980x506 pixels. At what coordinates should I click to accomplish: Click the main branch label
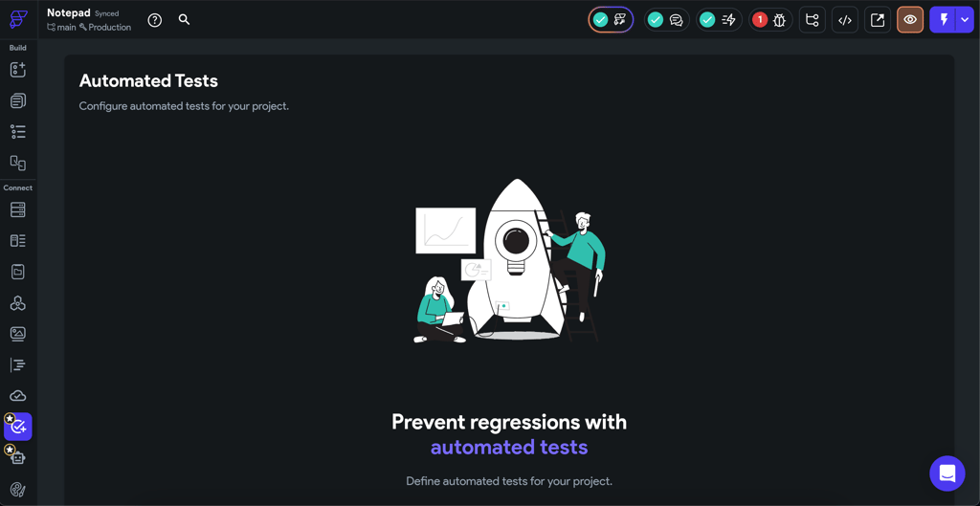tap(61, 28)
